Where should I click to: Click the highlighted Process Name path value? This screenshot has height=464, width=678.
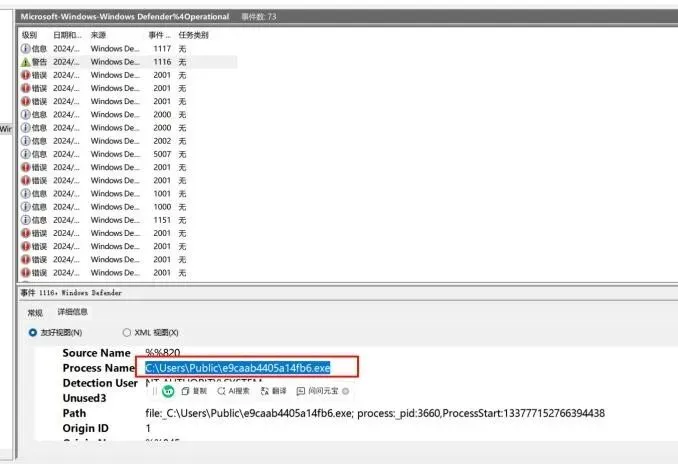[238, 368]
